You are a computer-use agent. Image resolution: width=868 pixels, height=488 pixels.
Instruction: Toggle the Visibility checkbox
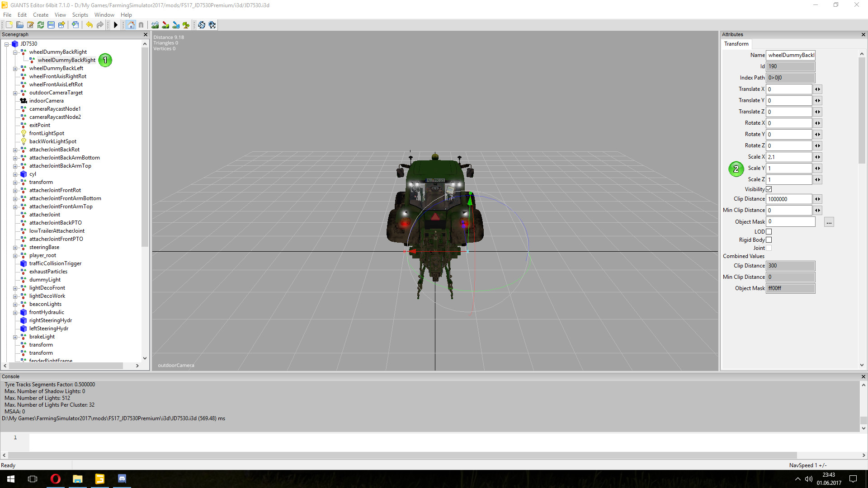pos(769,189)
